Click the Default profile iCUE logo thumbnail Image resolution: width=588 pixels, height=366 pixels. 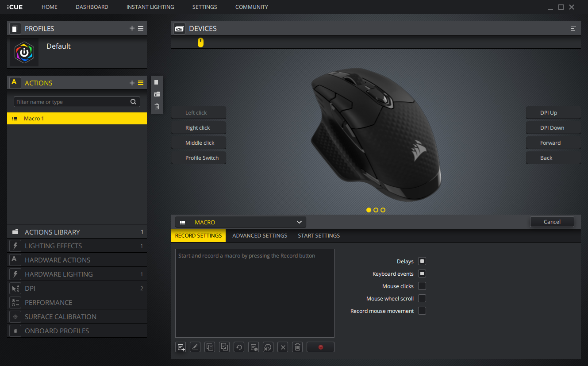(24, 52)
